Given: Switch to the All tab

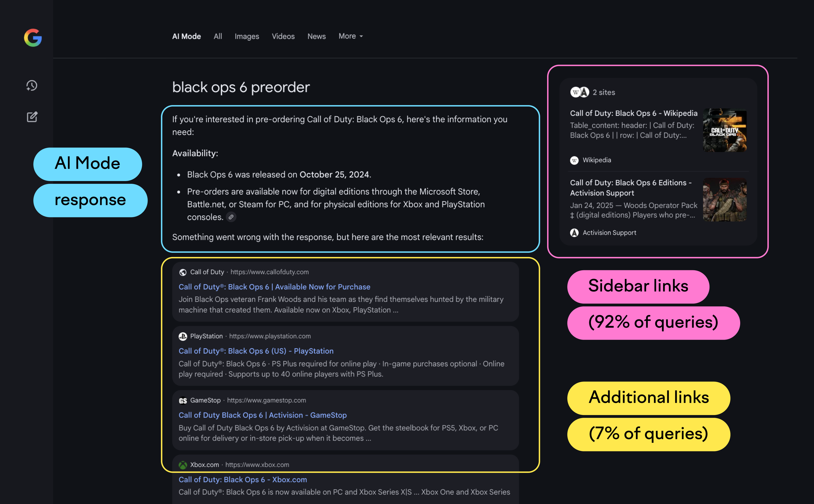Looking at the screenshot, I should (x=218, y=36).
